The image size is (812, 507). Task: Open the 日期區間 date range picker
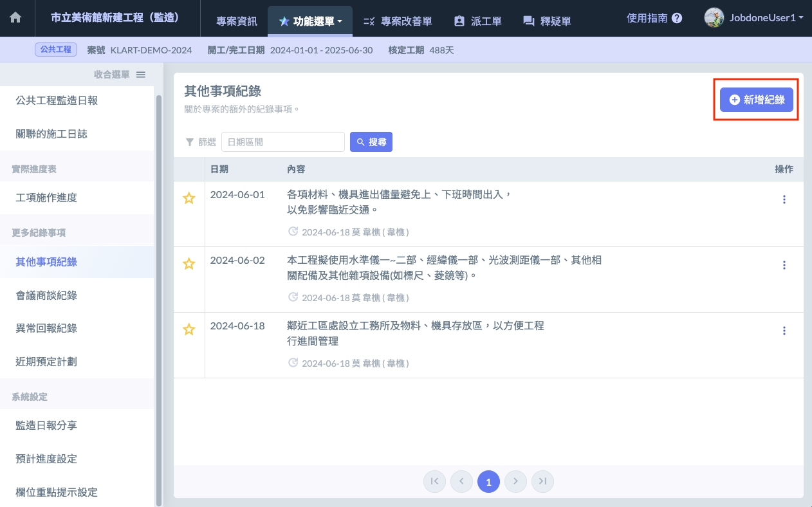[282, 142]
